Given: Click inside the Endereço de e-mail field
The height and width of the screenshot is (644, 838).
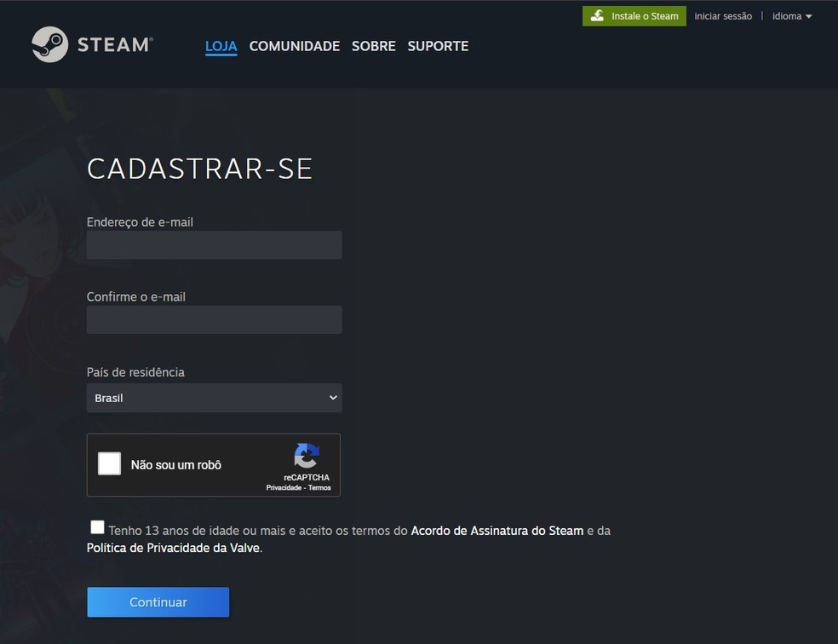Looking at the screenshot, I should (214, 245).
